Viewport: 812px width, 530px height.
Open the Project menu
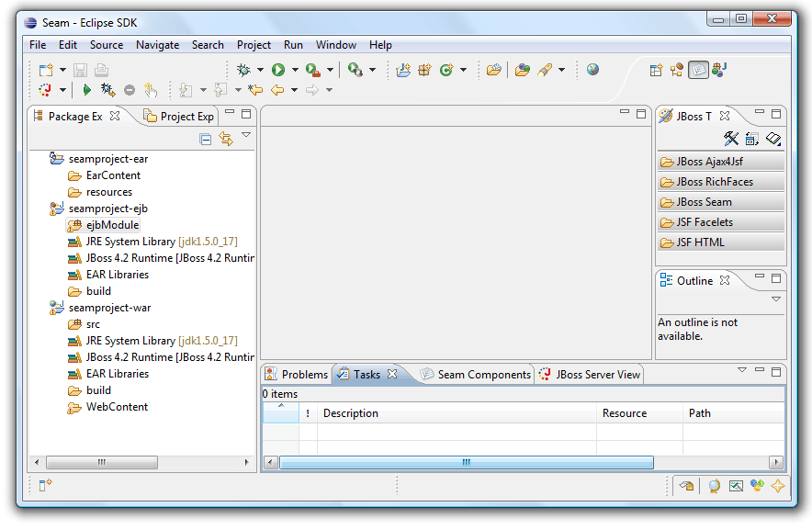pos(254,45)
